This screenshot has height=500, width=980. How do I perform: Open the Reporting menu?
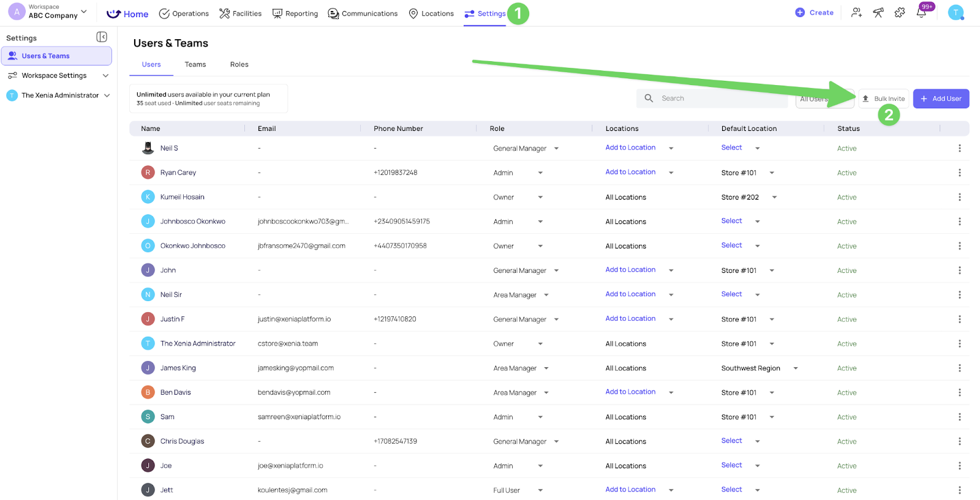pos(295,13)
